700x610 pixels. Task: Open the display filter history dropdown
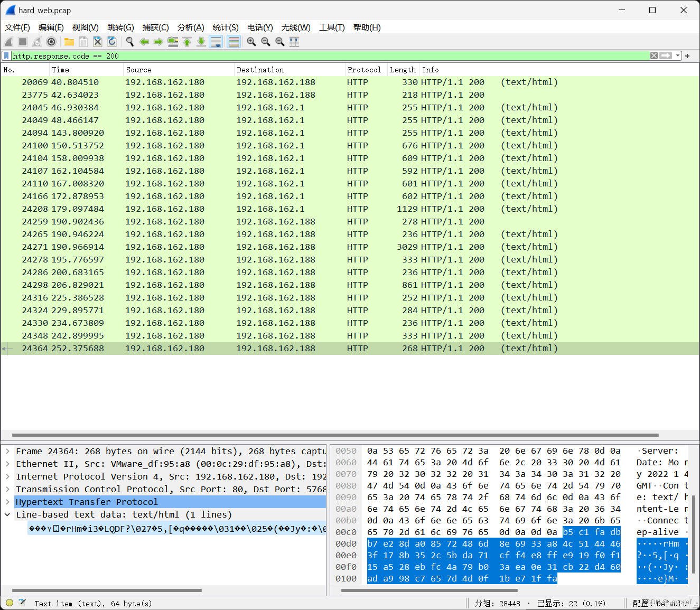point(677,55)
